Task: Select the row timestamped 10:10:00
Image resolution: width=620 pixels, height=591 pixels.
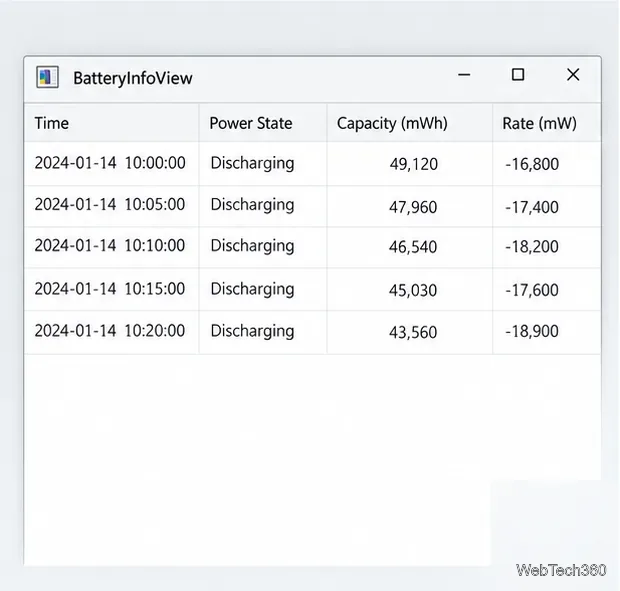Action: [x=312, y=247]
